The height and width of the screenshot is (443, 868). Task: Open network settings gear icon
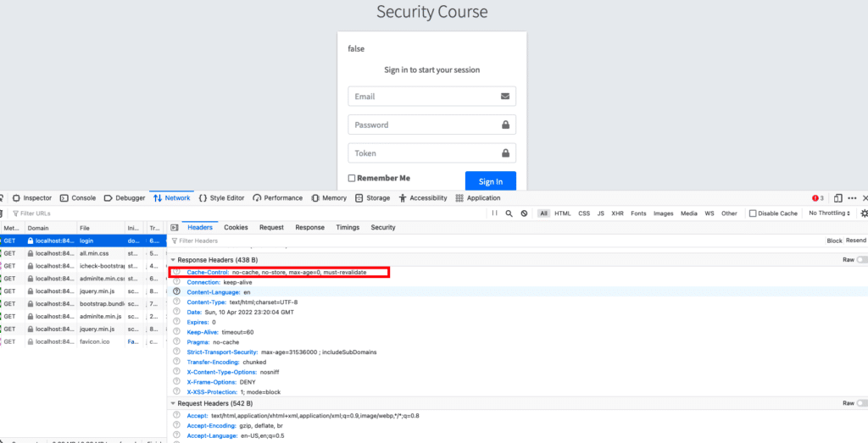(x=864, y=213)
